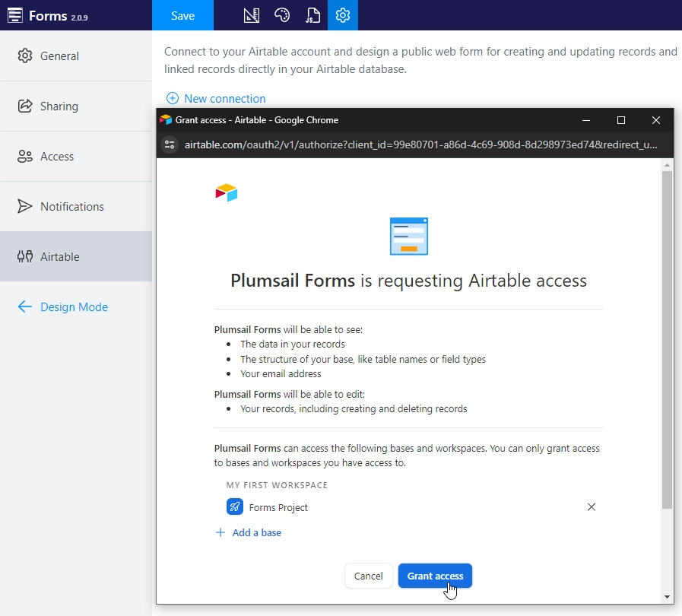Click 'The data in your records' text
Viewport: 682px width, 616px height.
(292, 344)
